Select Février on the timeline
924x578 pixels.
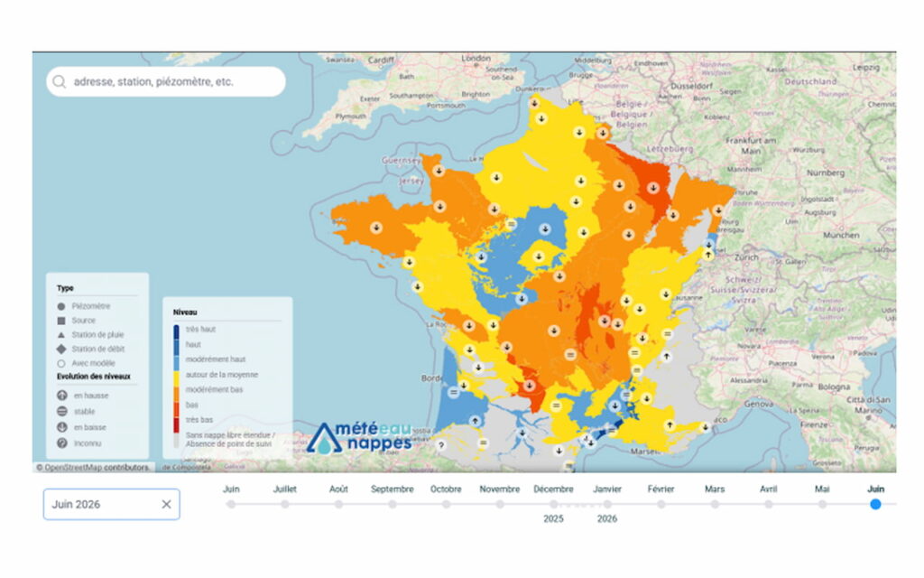[661, 504]
